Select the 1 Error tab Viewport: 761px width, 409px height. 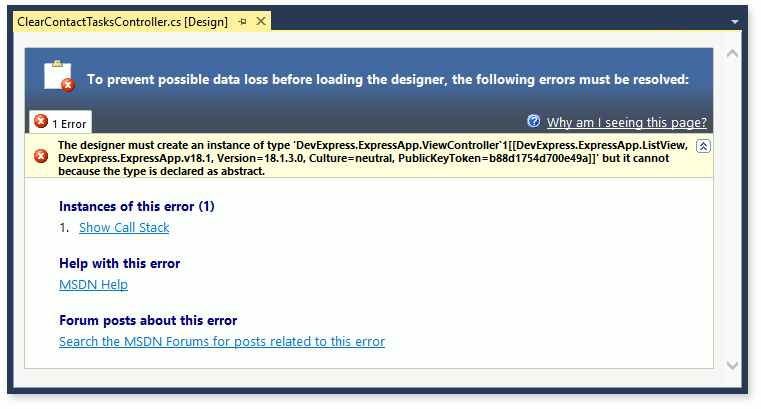(x=61, y=122)
